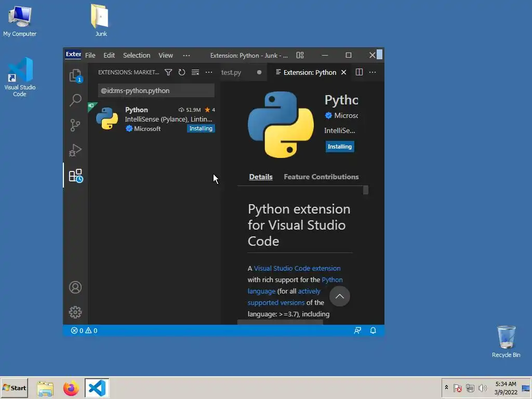This screenshot has height=399, width=532.
Task: Click the VS Code taskbar button
Action: (97, 388)
